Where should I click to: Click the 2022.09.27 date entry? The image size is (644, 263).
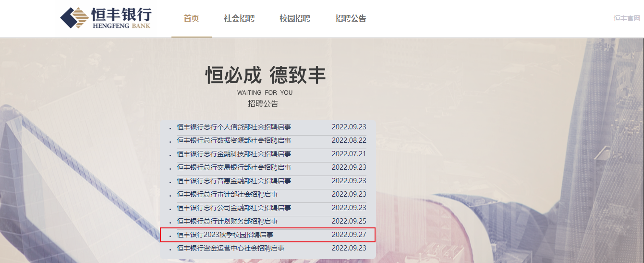[349, 235]
